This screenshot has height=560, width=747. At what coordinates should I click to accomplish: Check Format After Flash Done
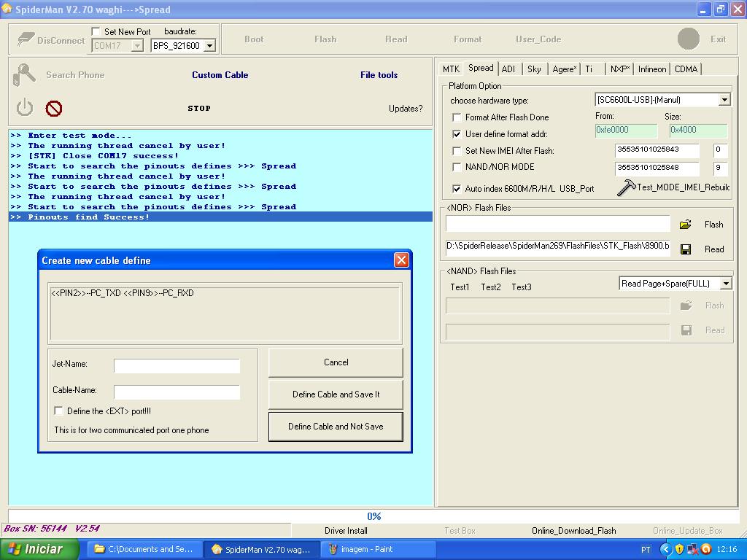457,117
